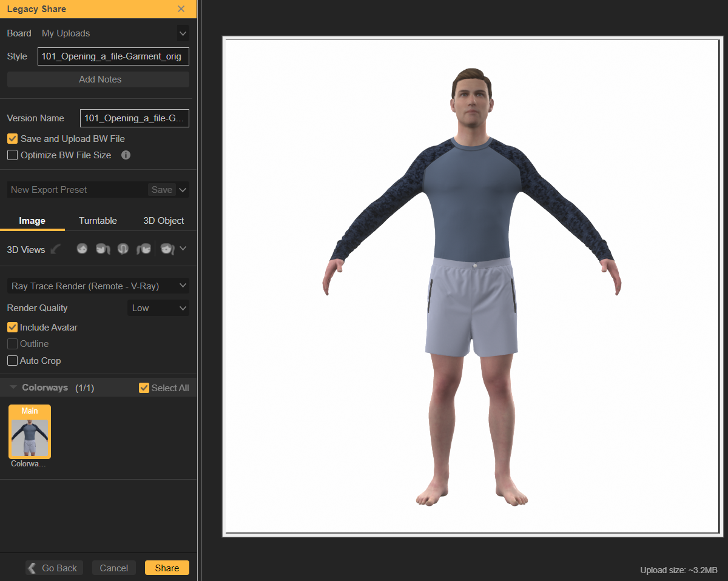Image resolution: width=728 pixels, height=581 pixels.
Task: Reset the 3D Views with the curved arrow
Action: pos(56,249)
